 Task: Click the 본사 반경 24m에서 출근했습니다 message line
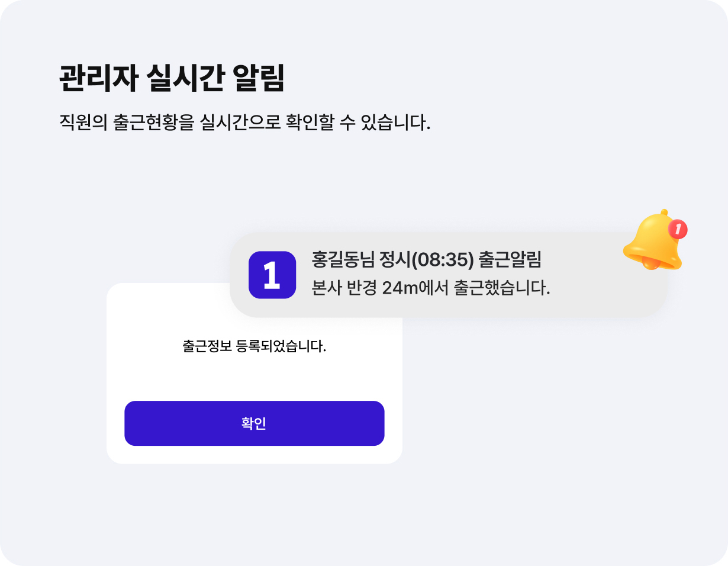click(x=430, y=288)
